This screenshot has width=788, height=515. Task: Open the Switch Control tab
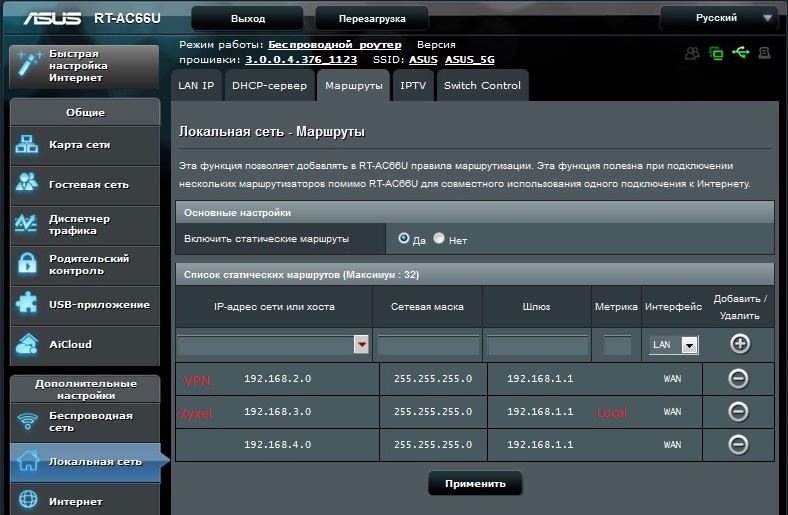pyautogui.click(x=482, y=85)
